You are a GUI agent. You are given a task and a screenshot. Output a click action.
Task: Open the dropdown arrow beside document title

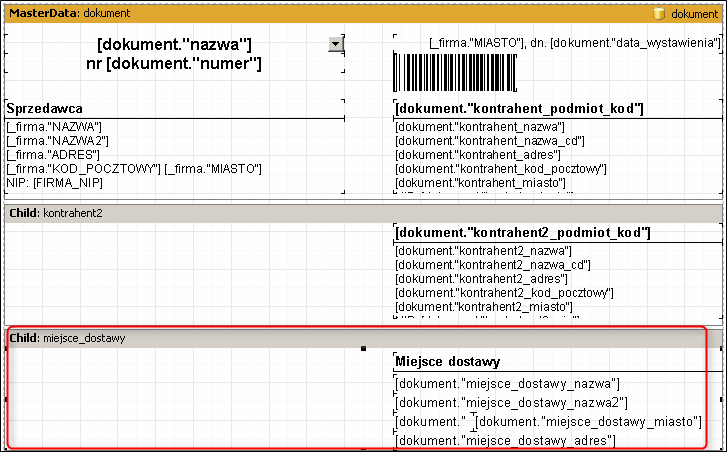point(336,44)
